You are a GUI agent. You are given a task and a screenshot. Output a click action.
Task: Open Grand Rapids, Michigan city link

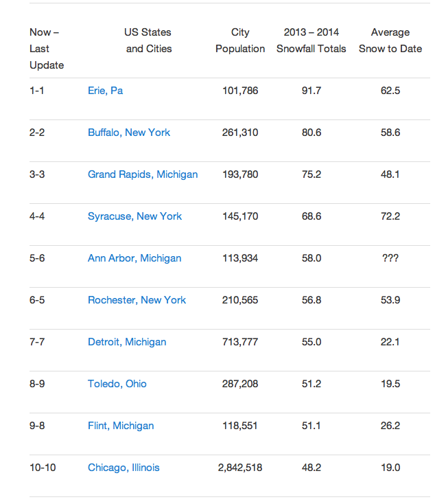point(142,174)
